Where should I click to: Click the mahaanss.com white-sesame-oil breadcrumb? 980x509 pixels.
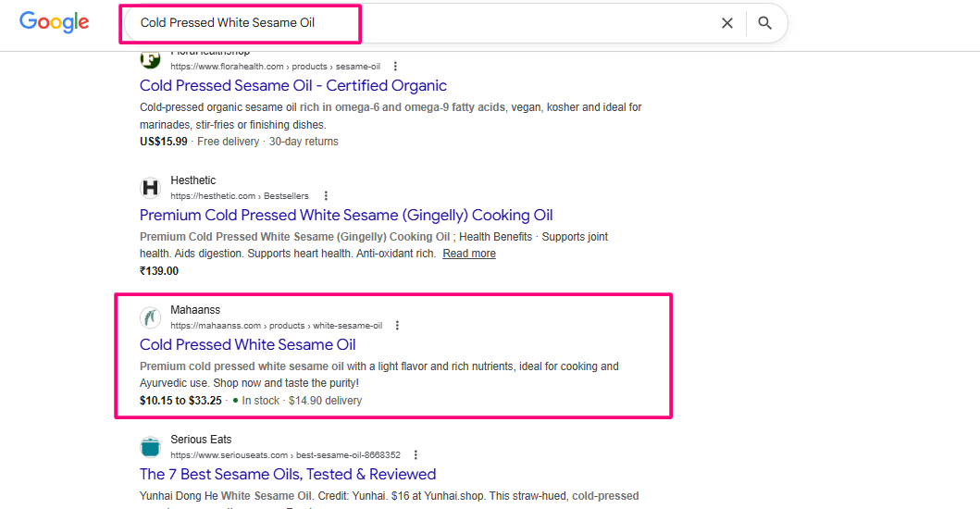277,325
